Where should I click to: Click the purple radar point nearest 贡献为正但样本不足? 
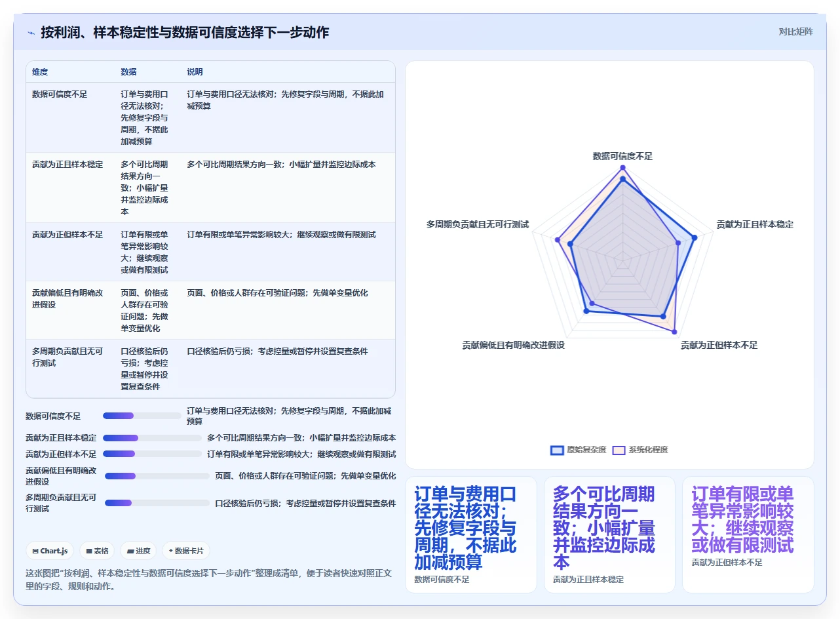[674, 332]
